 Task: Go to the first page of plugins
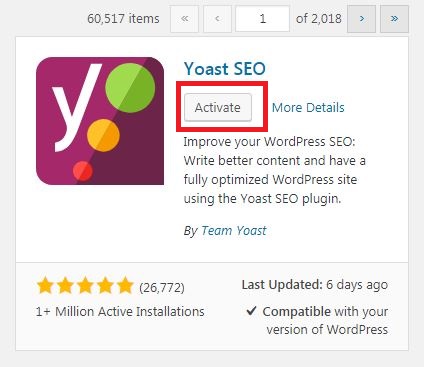pyautogui.click(x=184, y=19)
